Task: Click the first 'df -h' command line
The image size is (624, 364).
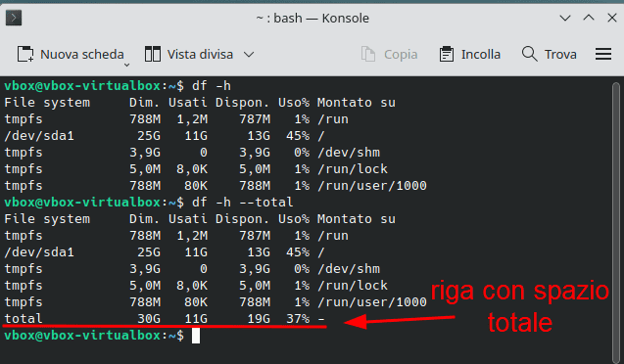Action: (118, 86)
